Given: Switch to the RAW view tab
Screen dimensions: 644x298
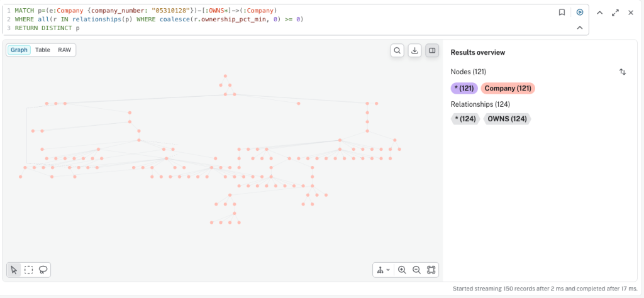Looking at the screenshot, I should [x=64, y=50].
